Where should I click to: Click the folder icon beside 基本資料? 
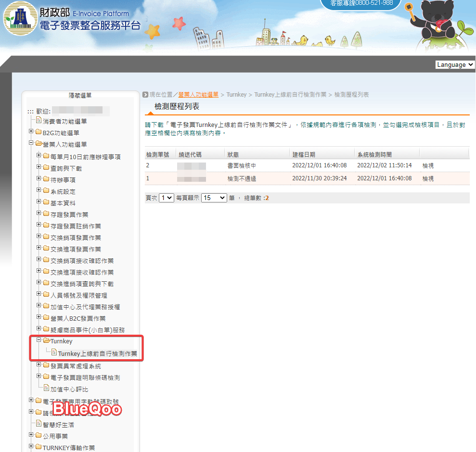coord(46,203)
